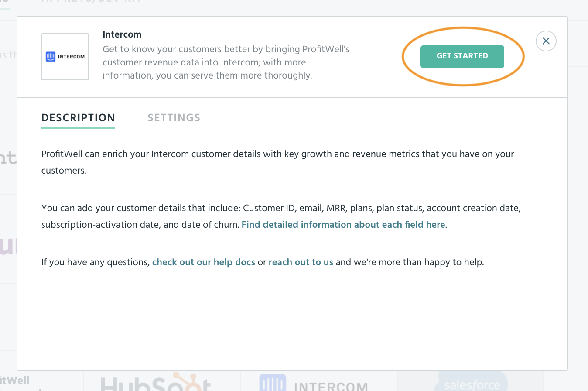
Task: Click the Intercom logo thumbnail in header
Action: [x=65, y=57]
